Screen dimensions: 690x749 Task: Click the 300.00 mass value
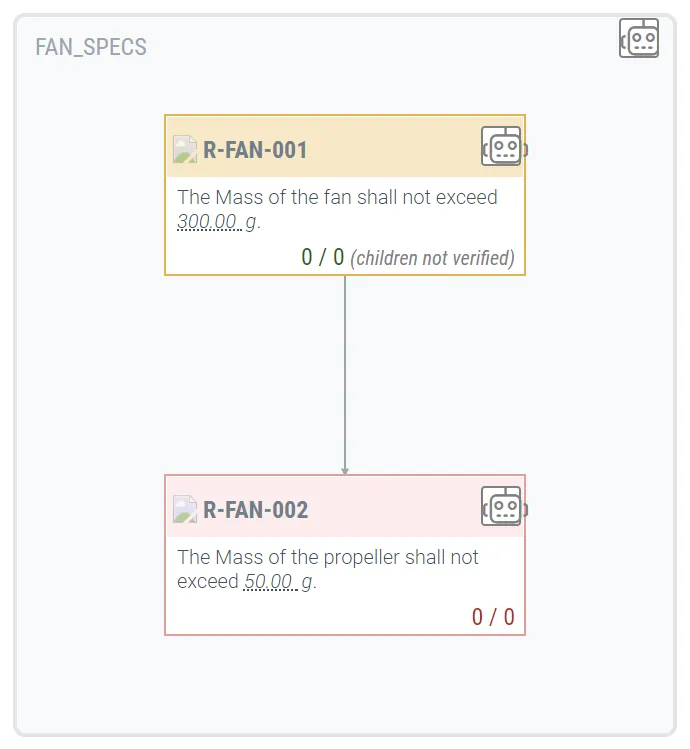(x=208, y=222)
